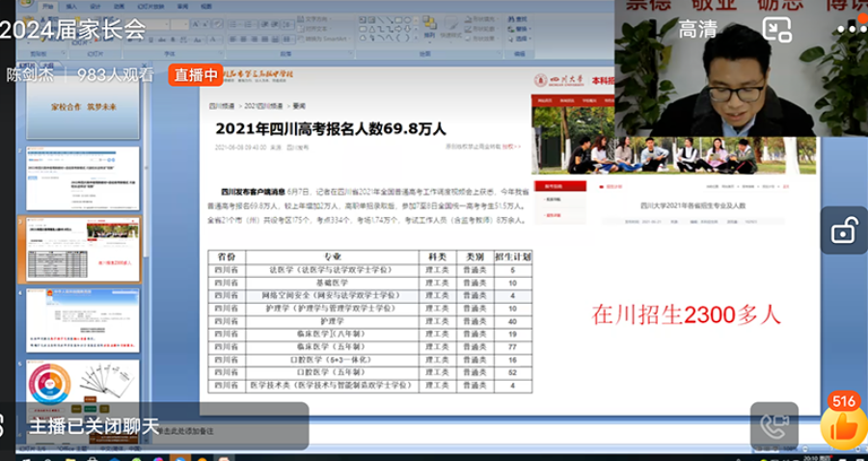Open the three-dot more options menu
Screen dimensions: 868x461
pyautogui.click(x=853, y=29)
